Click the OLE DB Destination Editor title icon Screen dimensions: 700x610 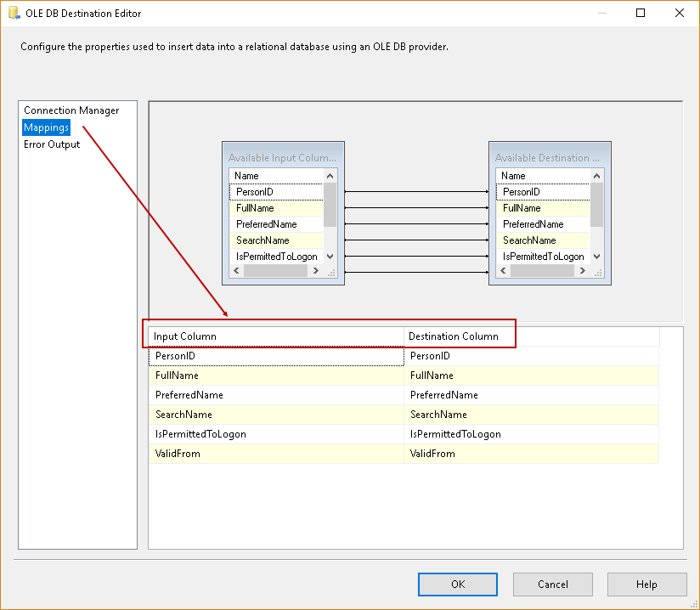(x=14, y=14)
